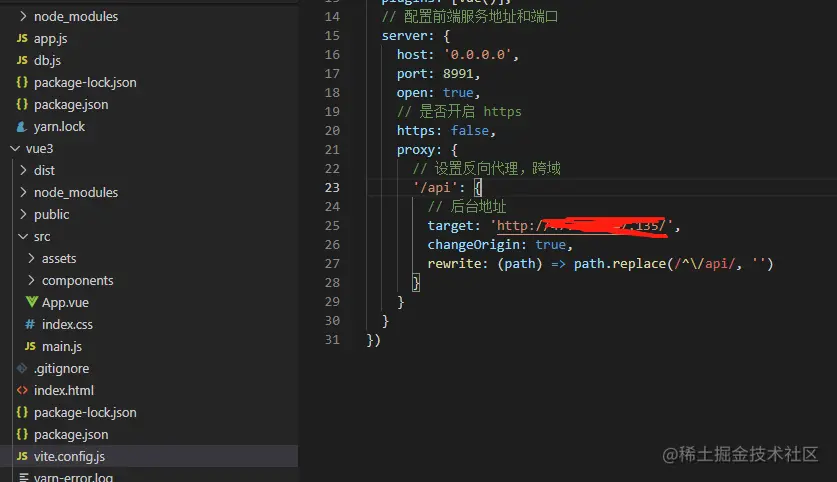Click comment about 反向代理 on line 22

point(486,169)
